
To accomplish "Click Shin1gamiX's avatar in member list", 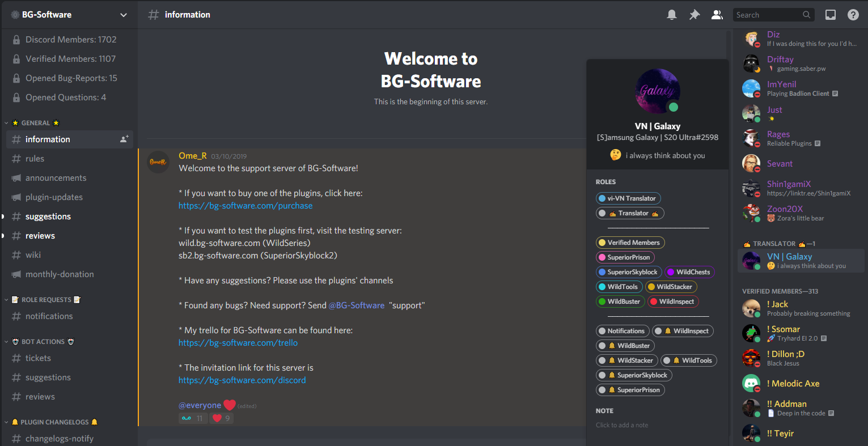I will 751,188.
